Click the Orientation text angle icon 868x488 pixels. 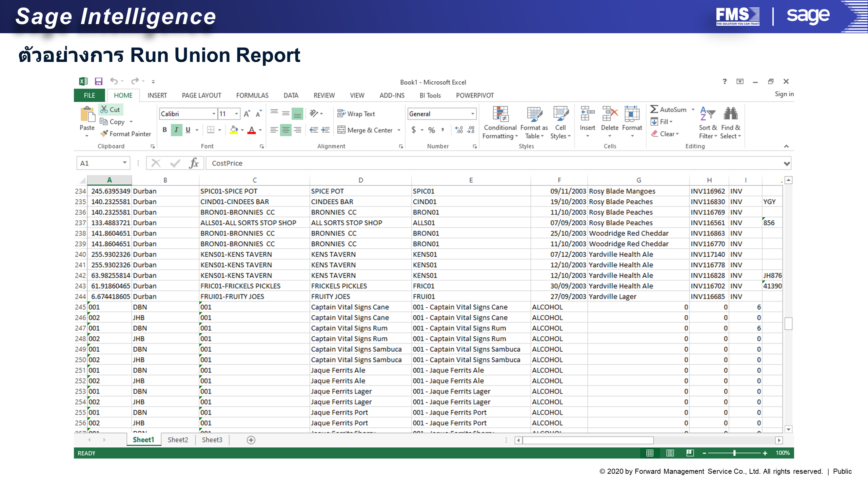(314, 114)
